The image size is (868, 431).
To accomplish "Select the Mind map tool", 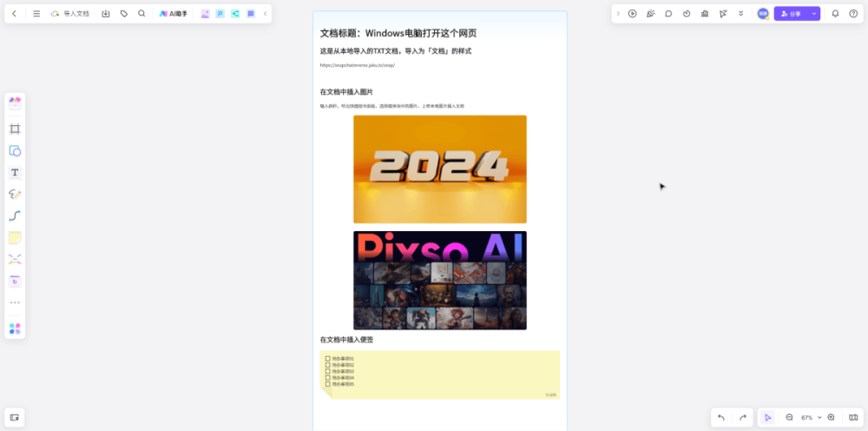I will point(15,259).
